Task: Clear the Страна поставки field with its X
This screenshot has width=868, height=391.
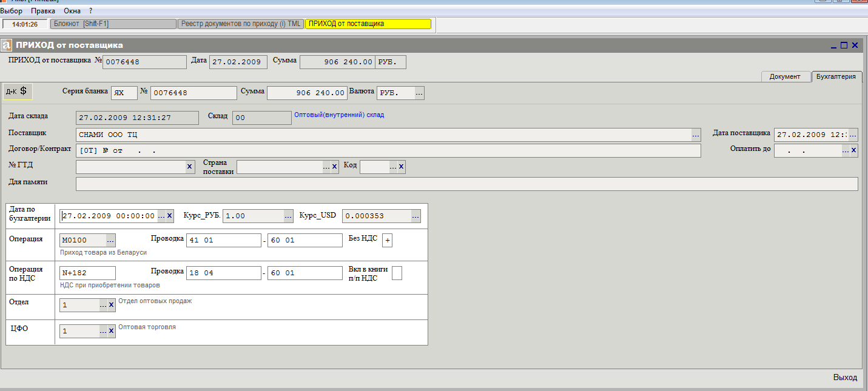Action: pos(334,167)
